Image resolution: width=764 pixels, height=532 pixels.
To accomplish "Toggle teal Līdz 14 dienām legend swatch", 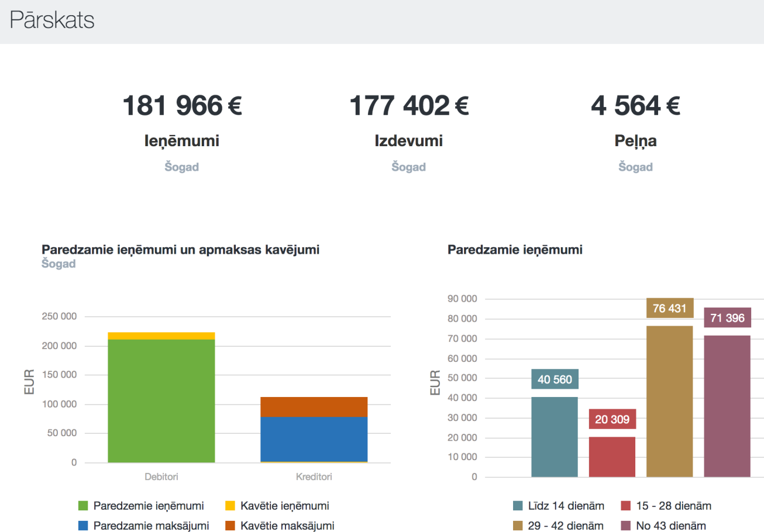I will pyautogui.click(x=518, y=506).
